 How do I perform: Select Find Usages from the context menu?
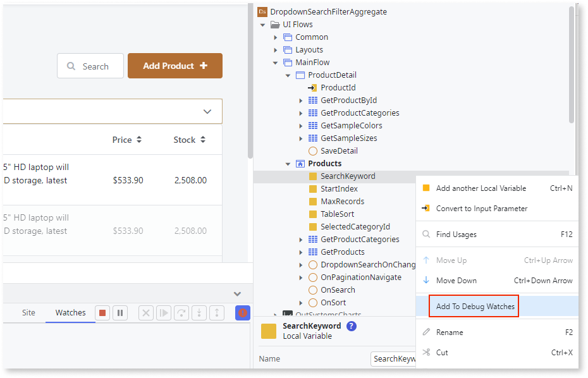click(457, 234)
